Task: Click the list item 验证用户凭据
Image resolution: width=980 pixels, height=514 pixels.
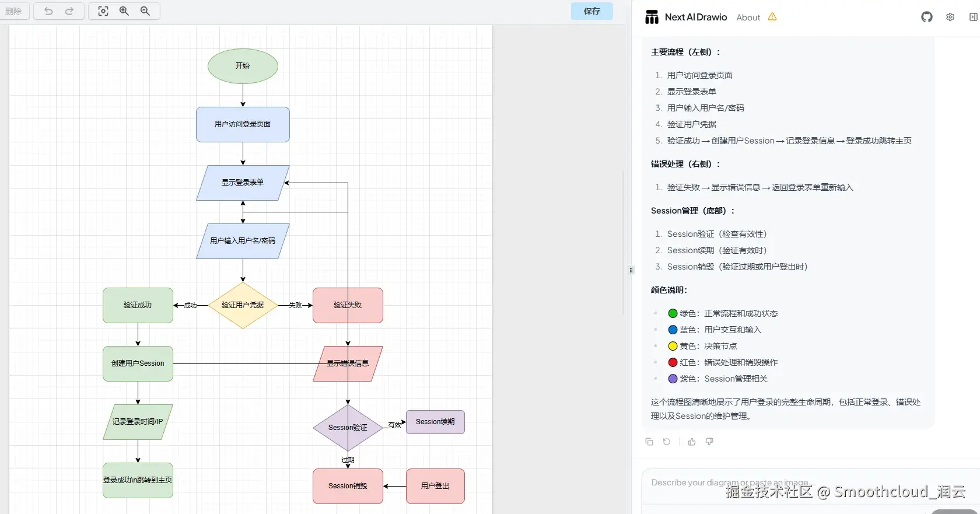Action: point(692,124)
